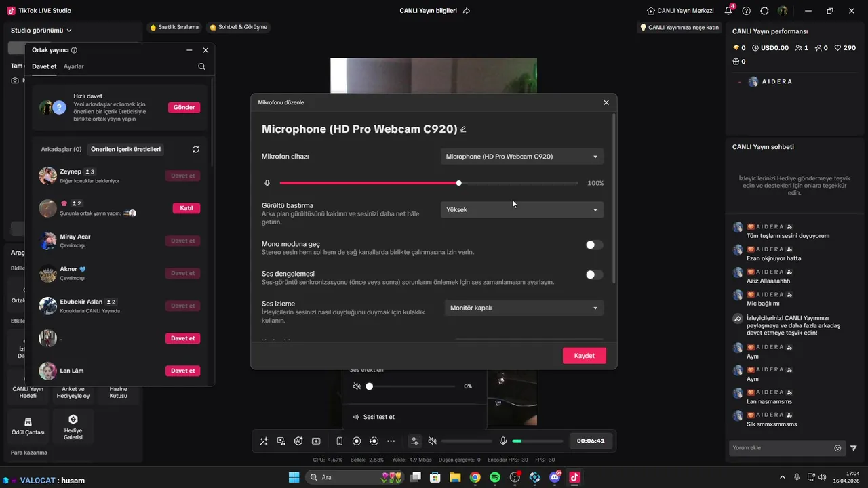Open Discord from the taskbar
The height and width of the screenshot is (488, 868).
click(555, 477)
